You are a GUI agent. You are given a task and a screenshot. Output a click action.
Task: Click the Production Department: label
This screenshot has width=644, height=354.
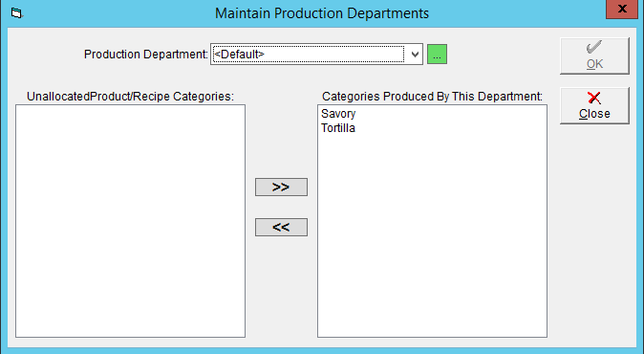146,55
